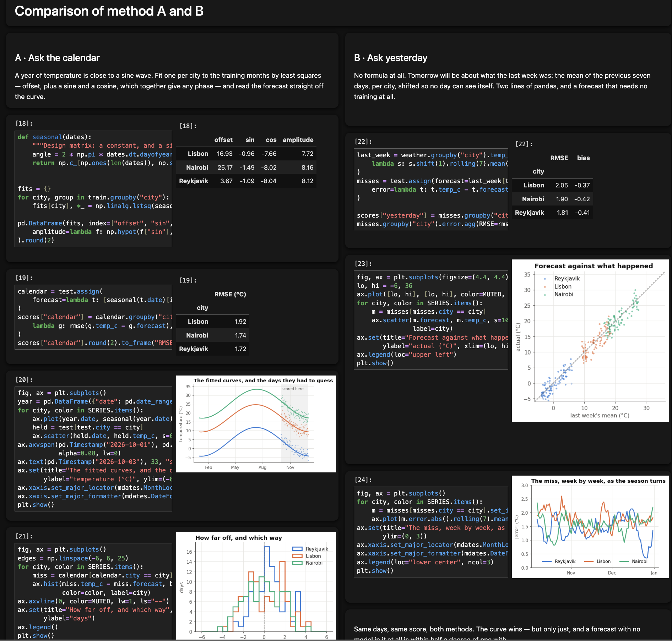Select the cos value -7.66

(x=269, y=154)
